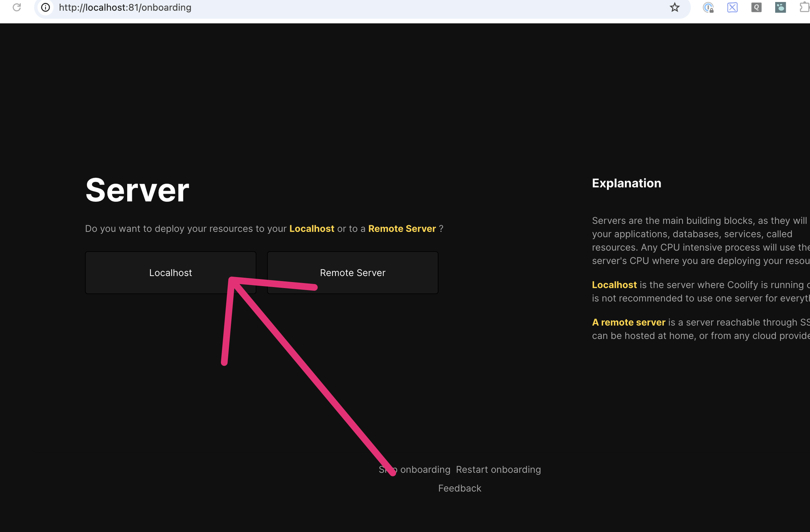The width and height of the screenshot is (810, 532).
Task: Click yellow Remote Server in the question
Action: (402, 229)
